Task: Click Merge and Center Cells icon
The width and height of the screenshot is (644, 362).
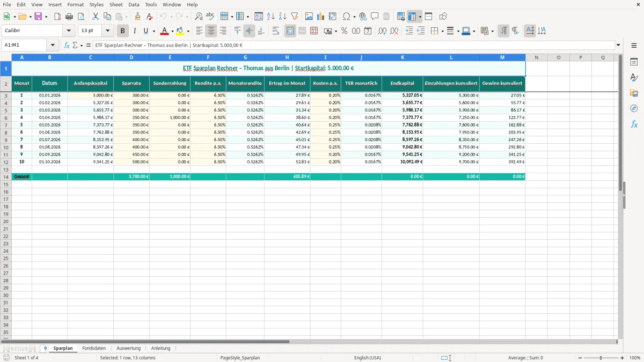Action: coord(290,31)
